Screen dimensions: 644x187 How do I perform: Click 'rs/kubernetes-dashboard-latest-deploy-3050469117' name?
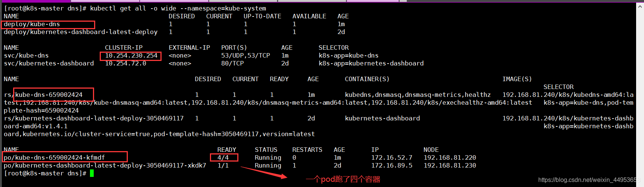[x=94, y=118]
